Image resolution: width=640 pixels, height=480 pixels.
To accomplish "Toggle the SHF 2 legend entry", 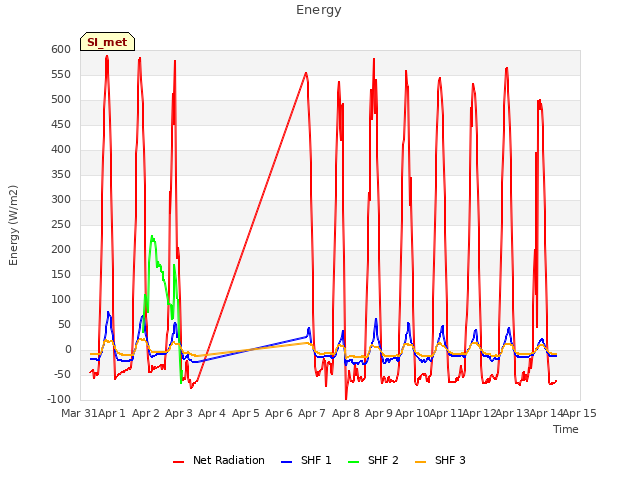I will point(373,460).
